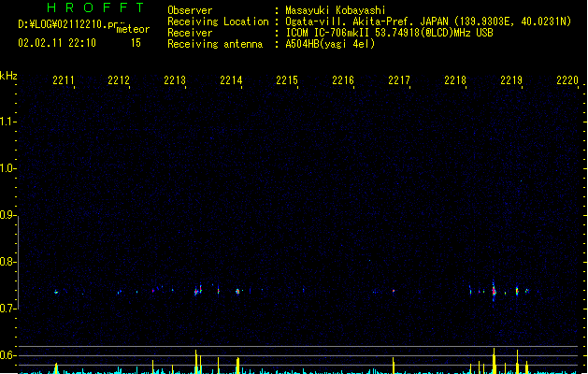Click the 0.9 kHz frequency label
The height and width of the screenshot is (374, 588).
pyautogui.click(x=7, y=215)
